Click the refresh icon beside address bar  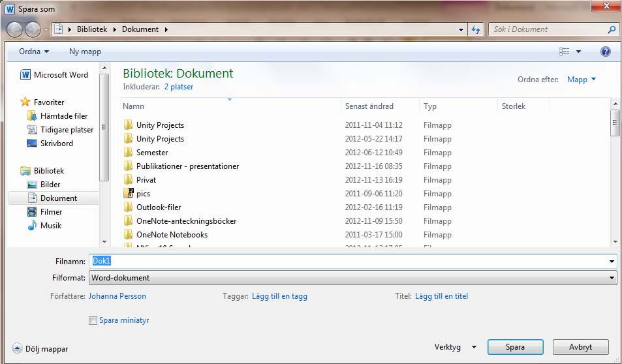point(476,29)
